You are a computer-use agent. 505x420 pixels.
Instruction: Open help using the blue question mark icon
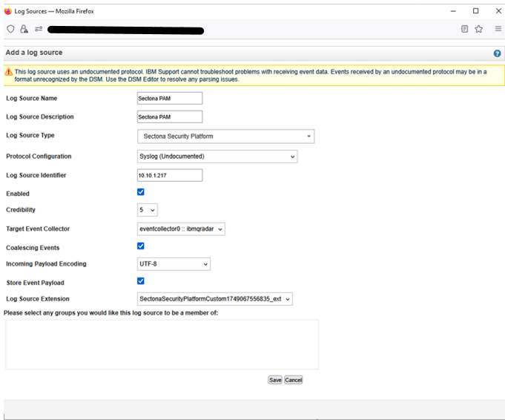[x=497, y=53]
